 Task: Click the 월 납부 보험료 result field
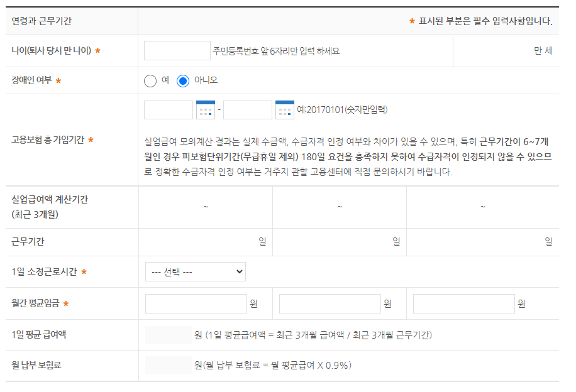[169, 365]
